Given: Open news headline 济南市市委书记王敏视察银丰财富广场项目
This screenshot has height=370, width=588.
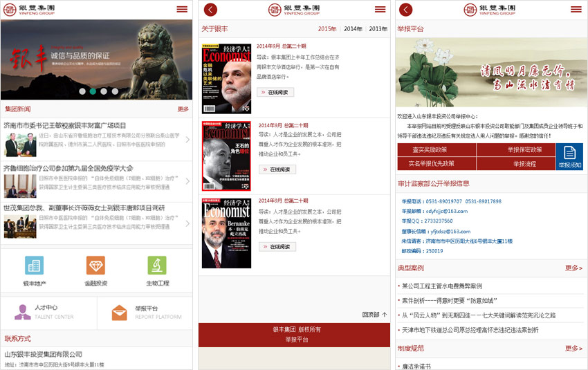Looking at the screenshot, I should (x=64, y=125).
